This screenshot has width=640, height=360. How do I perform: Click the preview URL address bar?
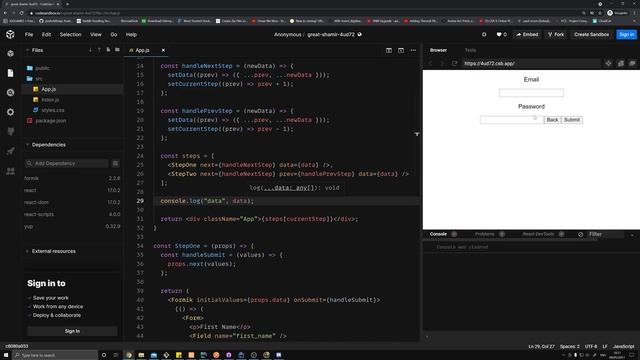[x=531, y=64]
